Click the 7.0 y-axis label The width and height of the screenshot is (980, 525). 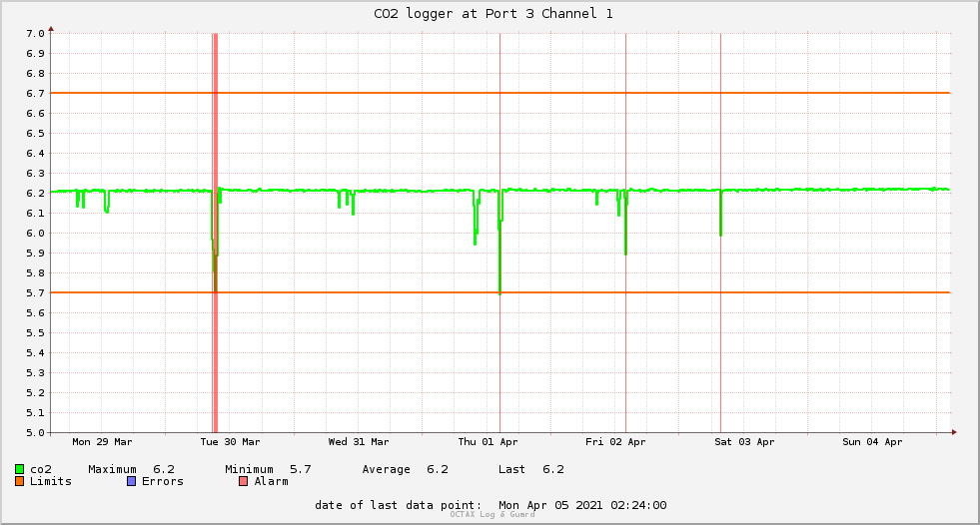point(35,34)
